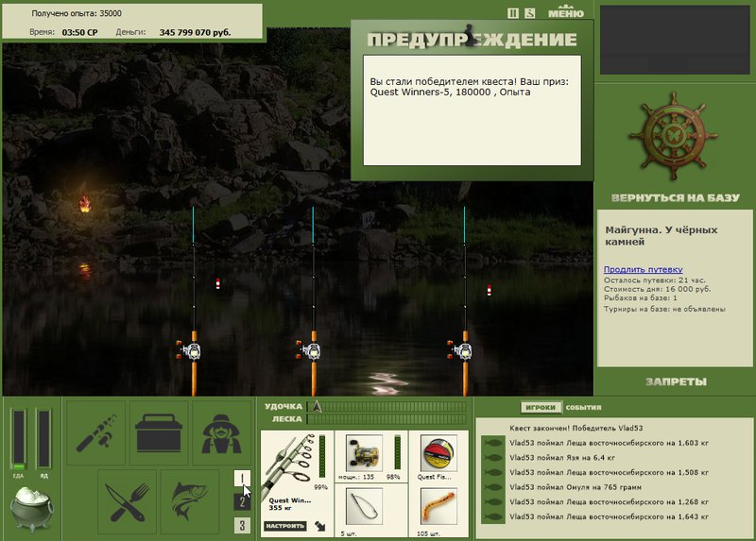Click the fish icon beside Омуля event
The image size is (756, 541).
point(493,487)
